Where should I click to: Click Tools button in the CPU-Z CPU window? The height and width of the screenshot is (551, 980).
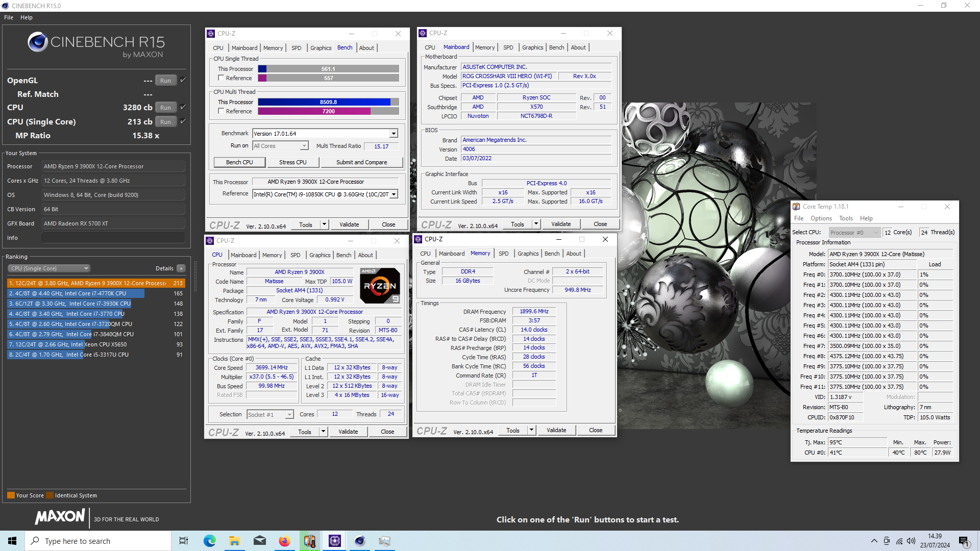(x=305, y=432)
